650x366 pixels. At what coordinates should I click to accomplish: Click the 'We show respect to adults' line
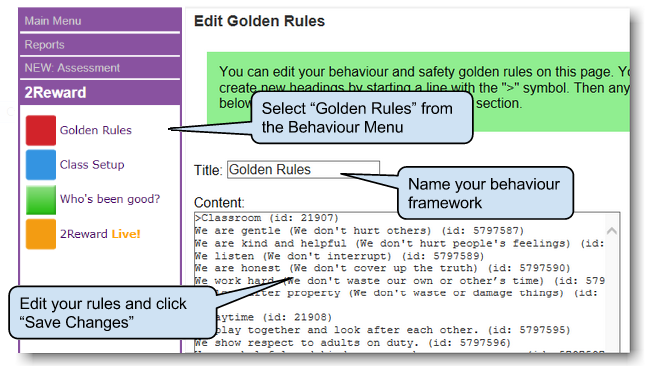point(353,343)
